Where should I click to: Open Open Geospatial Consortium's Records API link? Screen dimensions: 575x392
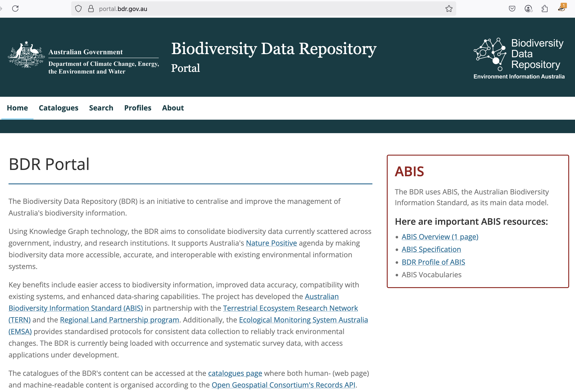tap(283, 385)
